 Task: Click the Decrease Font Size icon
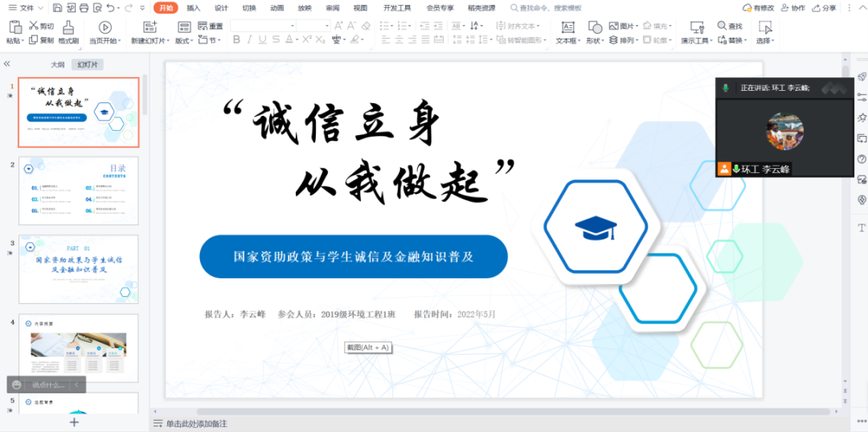(x=351, y=26)
